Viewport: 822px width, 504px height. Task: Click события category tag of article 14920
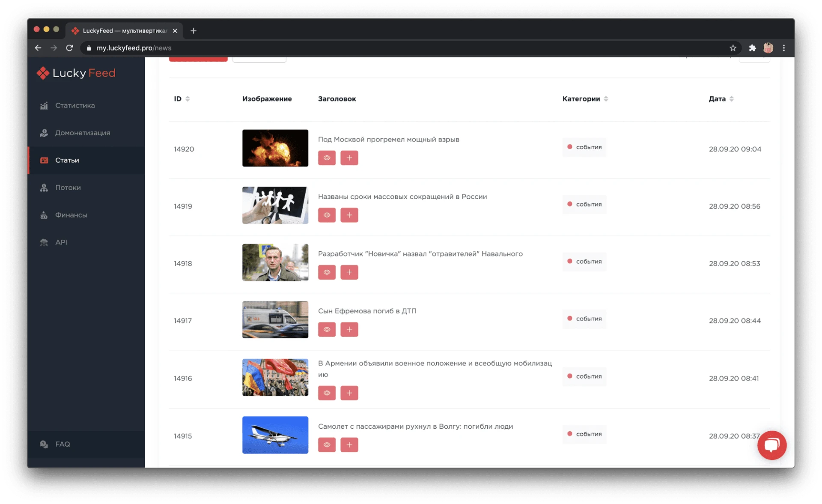[584, 147]
